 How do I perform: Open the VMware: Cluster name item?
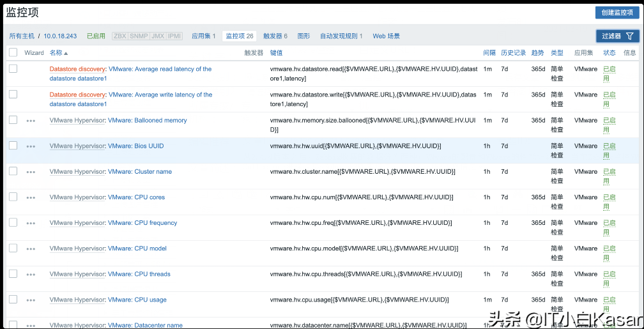click(x=140, y=172)
